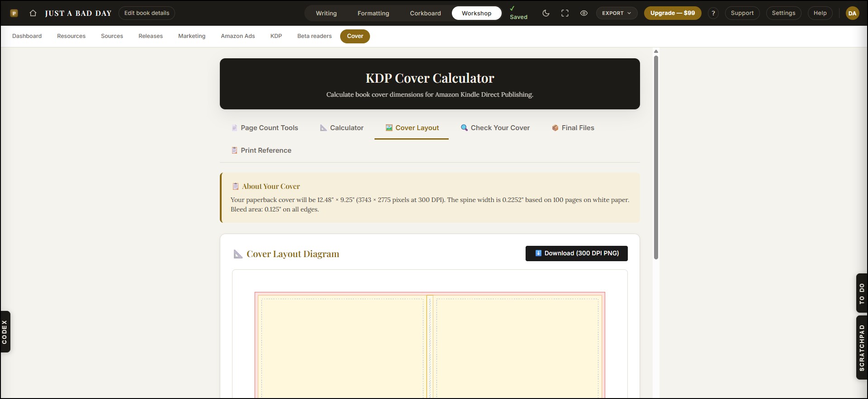Open the TO DO side panel
This screenshot has height=399, width=868.
click(x=862, y=293)
